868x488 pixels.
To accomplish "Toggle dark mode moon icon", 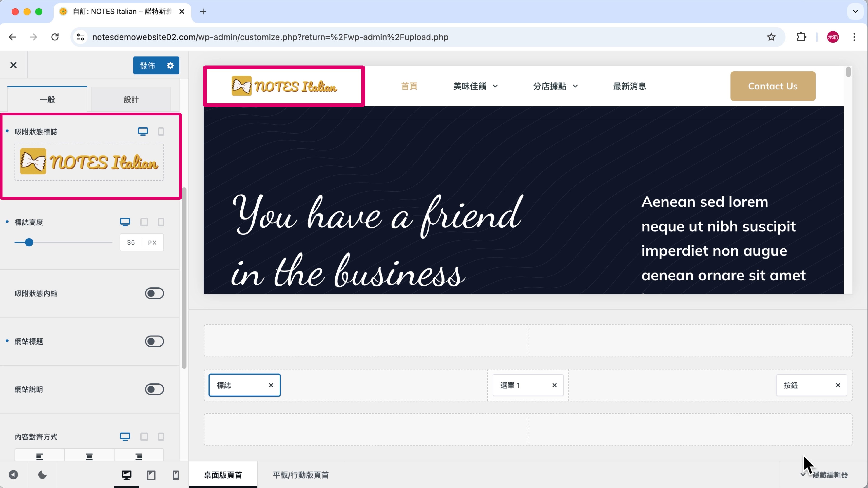I will [42, 475].
